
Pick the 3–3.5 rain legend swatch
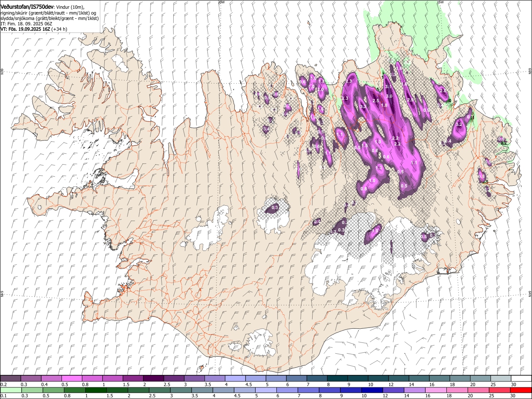coord(180,390)
